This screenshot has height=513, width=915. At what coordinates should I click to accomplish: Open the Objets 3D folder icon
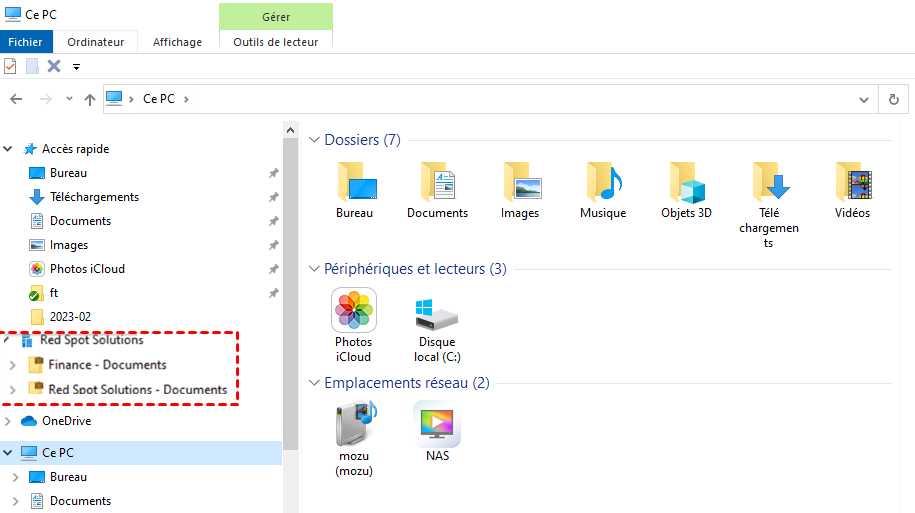coord(686,190)
